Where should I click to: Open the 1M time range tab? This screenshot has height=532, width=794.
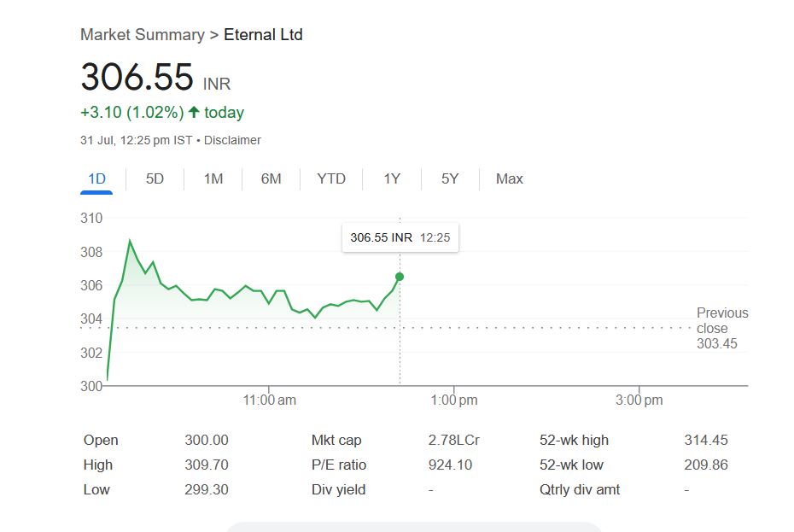pyautogui.click(x=213, y=178)
